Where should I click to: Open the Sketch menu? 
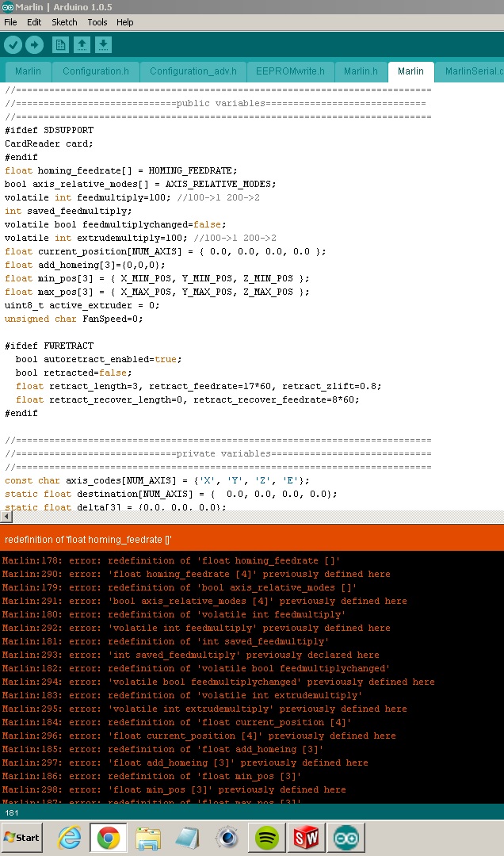64,22
